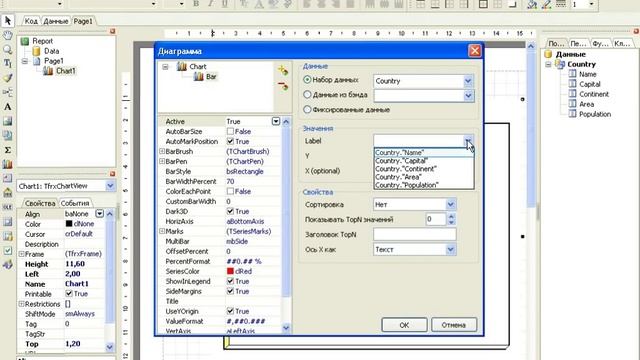This screenshot has height=360, width=640.
Task: Toggle Underline in the top toolbar
Action: coord(225,4)
